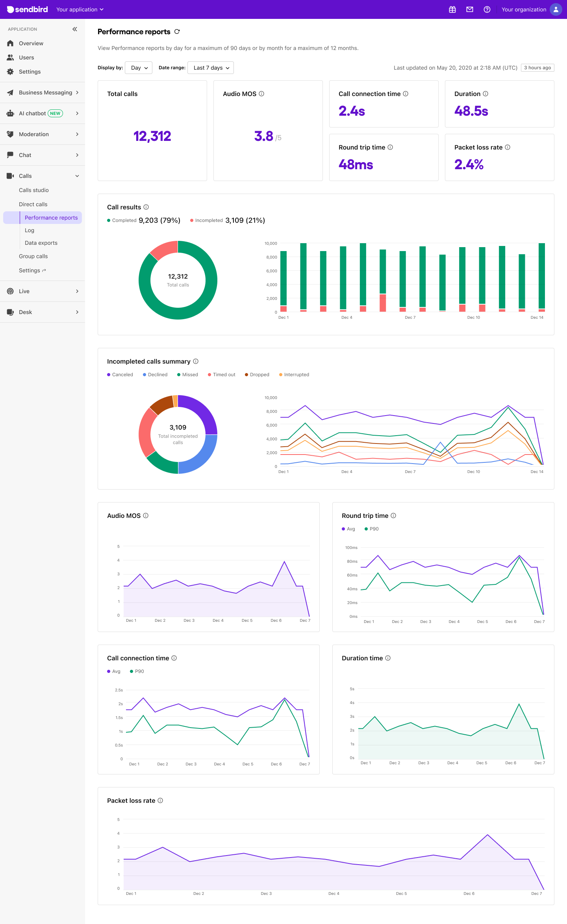Toggle P90 legend in Call connection time chart

click(x=137, y=671)
